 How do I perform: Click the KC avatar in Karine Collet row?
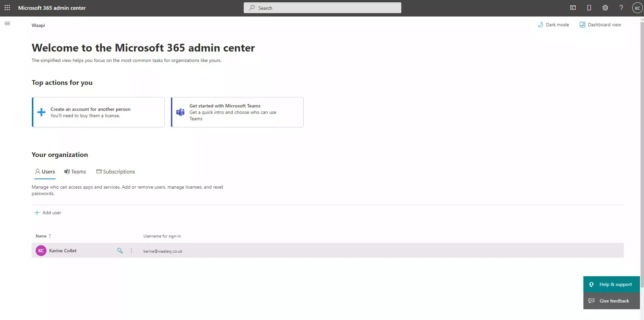[x=41, y=251]
